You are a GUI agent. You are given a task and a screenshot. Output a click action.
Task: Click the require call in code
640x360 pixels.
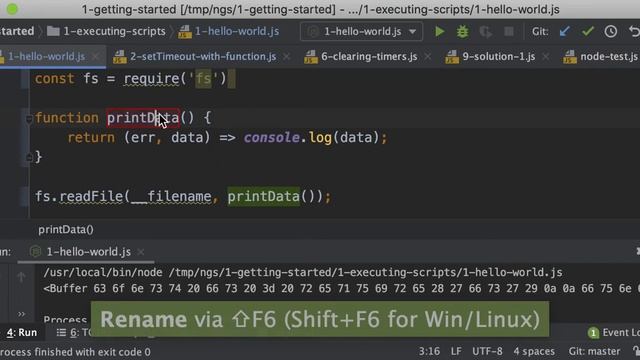151,79
